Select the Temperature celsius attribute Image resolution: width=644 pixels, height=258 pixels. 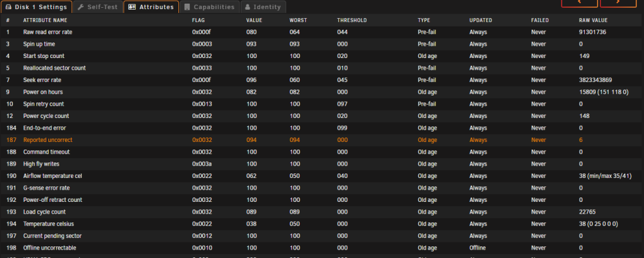pos(48,224)
